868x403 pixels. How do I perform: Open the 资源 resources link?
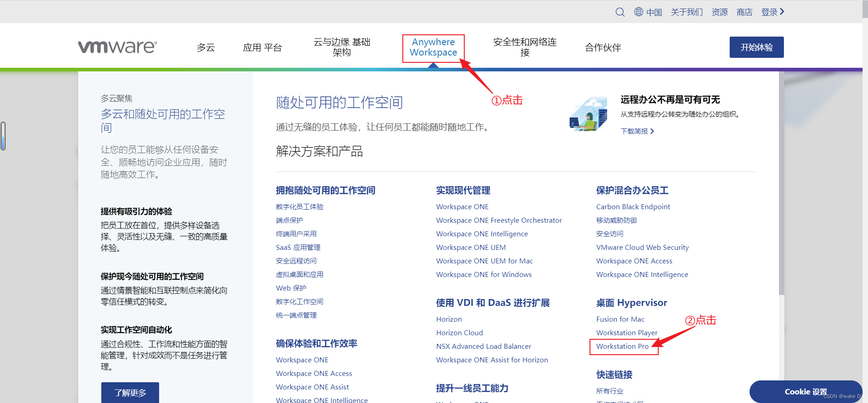[x=719, y=12]
